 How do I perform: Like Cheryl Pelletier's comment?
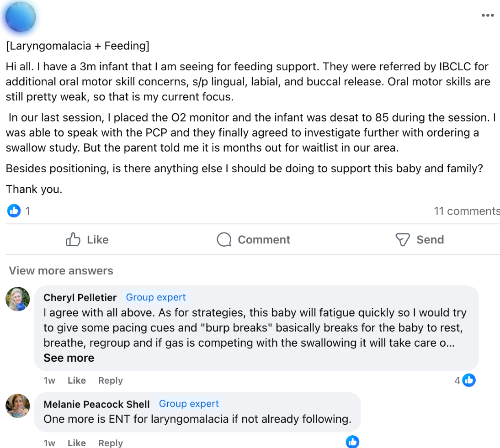click(76, 380)
